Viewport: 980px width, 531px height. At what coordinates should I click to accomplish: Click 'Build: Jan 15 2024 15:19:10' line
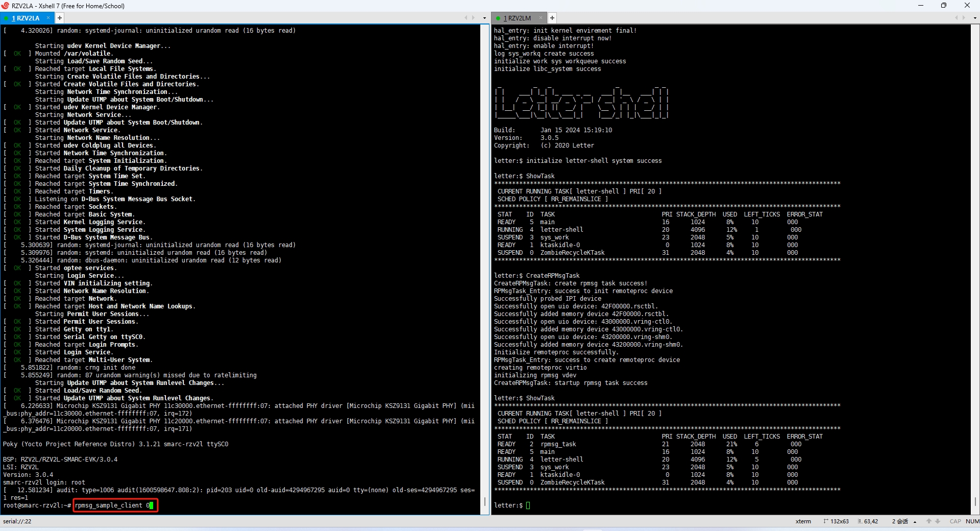click(553, 130)
